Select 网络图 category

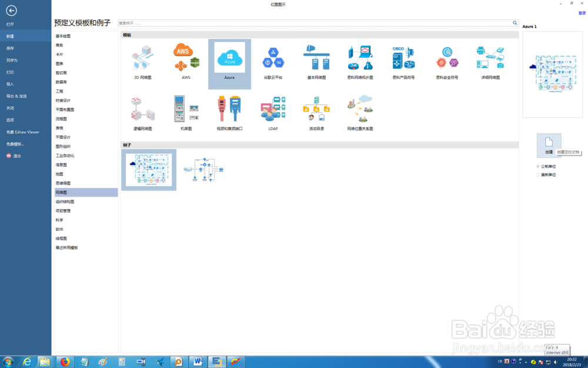[x=86, y=193]
